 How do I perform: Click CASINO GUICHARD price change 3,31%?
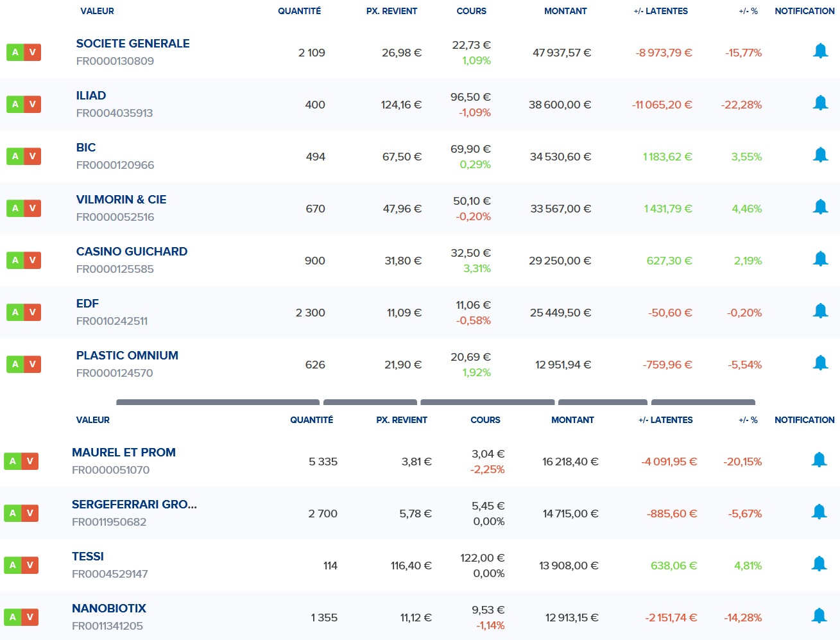click(x=477, y=268)
